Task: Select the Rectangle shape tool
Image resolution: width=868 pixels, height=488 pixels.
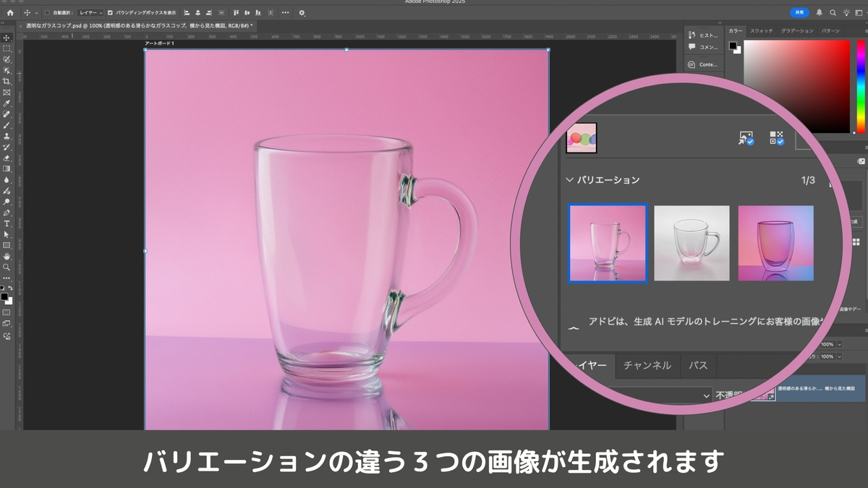Action: tap(7, 245)
